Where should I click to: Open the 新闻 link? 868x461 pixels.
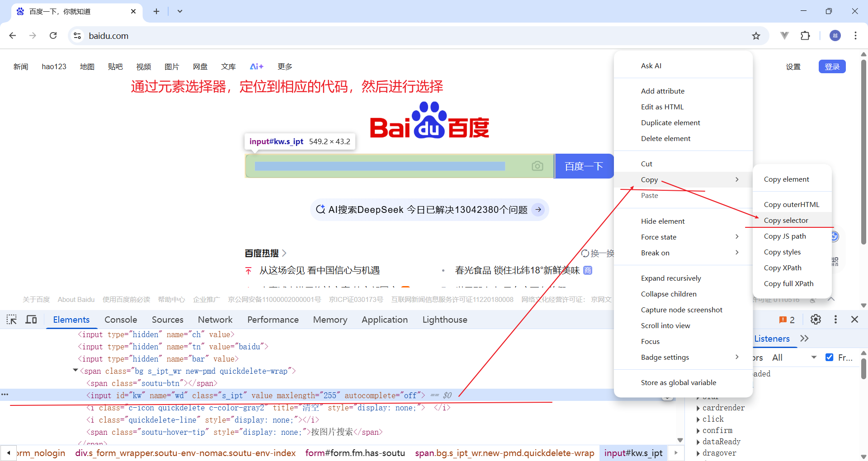point(21,66)
